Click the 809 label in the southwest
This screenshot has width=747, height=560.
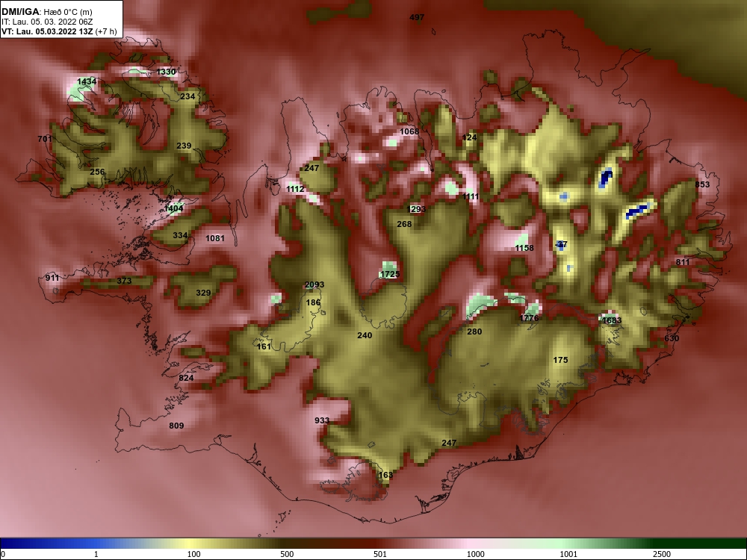[x=176, y=426]
